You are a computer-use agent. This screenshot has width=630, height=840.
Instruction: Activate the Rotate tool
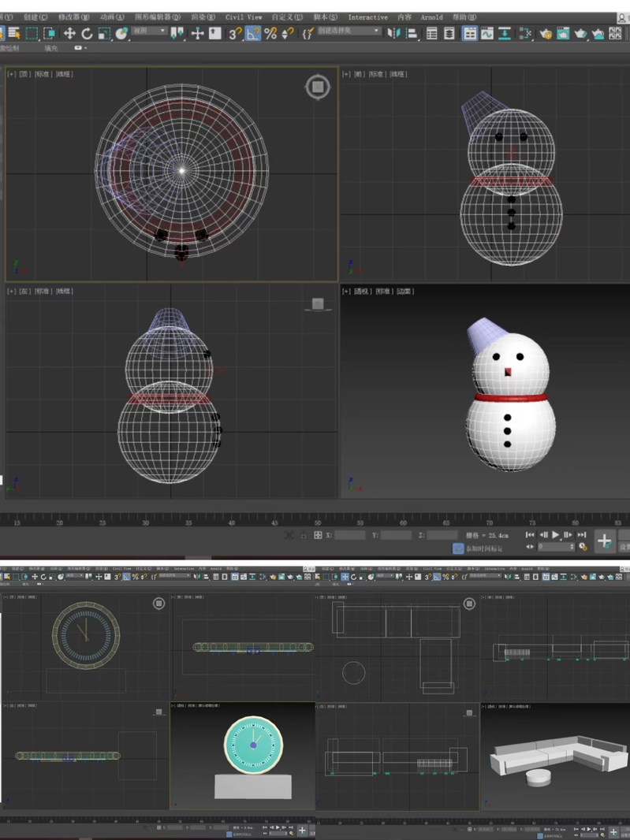point(87,33)
